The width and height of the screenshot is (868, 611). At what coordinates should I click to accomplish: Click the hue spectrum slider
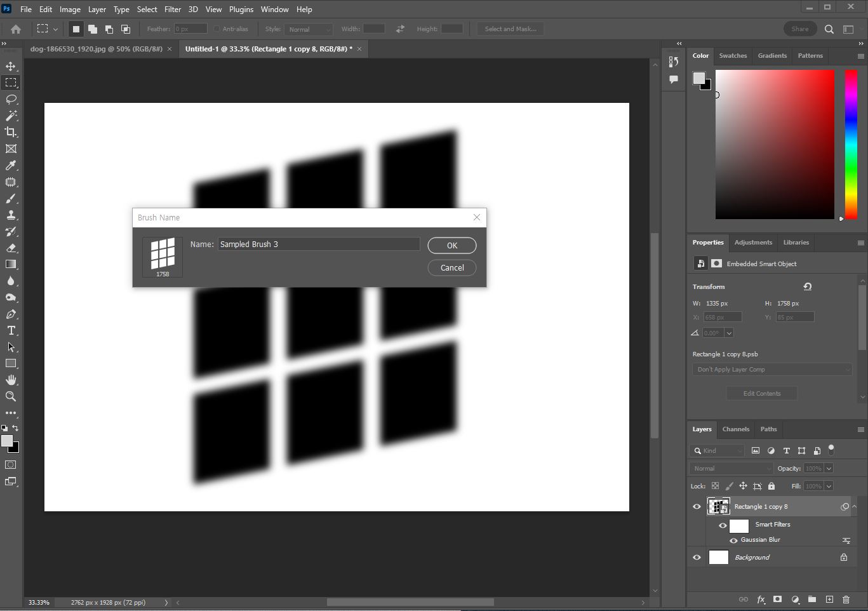click(x=851, y=144)
